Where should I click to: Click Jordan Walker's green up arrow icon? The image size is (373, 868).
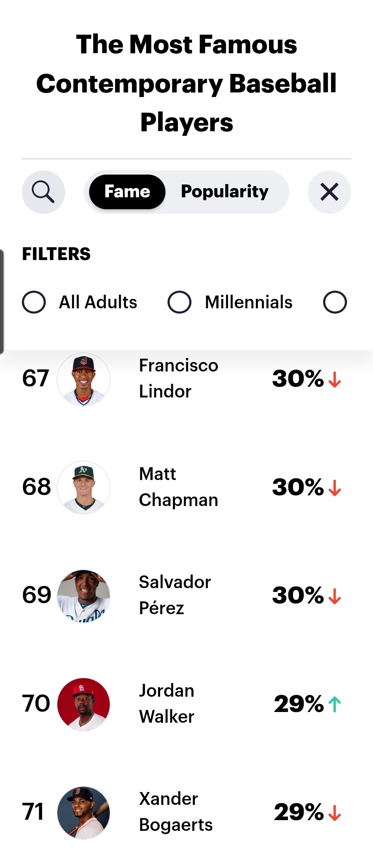pyautogui.click(x=335, y=704)
